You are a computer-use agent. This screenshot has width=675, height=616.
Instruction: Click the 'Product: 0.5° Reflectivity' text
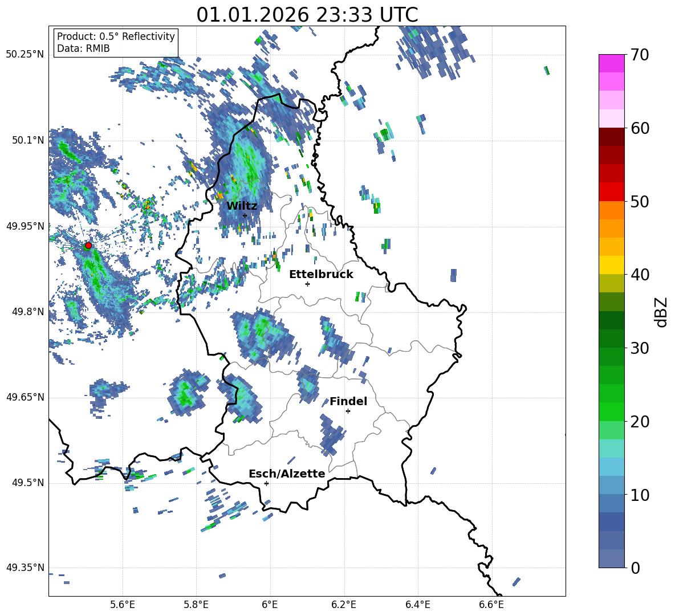tap(116, 36)
